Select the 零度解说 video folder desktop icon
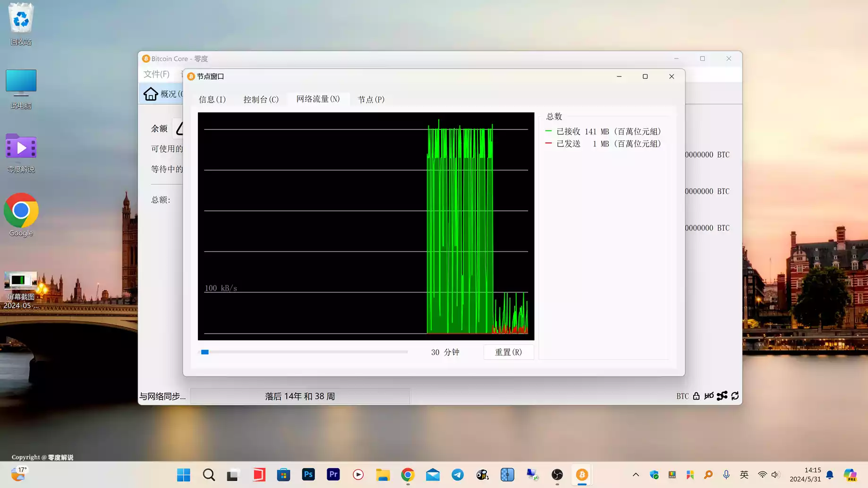 click(21, 153)
